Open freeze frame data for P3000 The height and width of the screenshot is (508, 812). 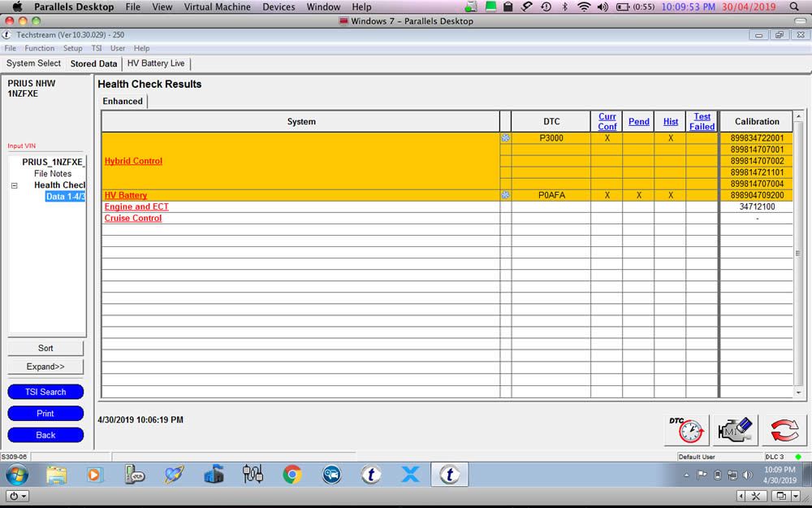coord(505,138)
